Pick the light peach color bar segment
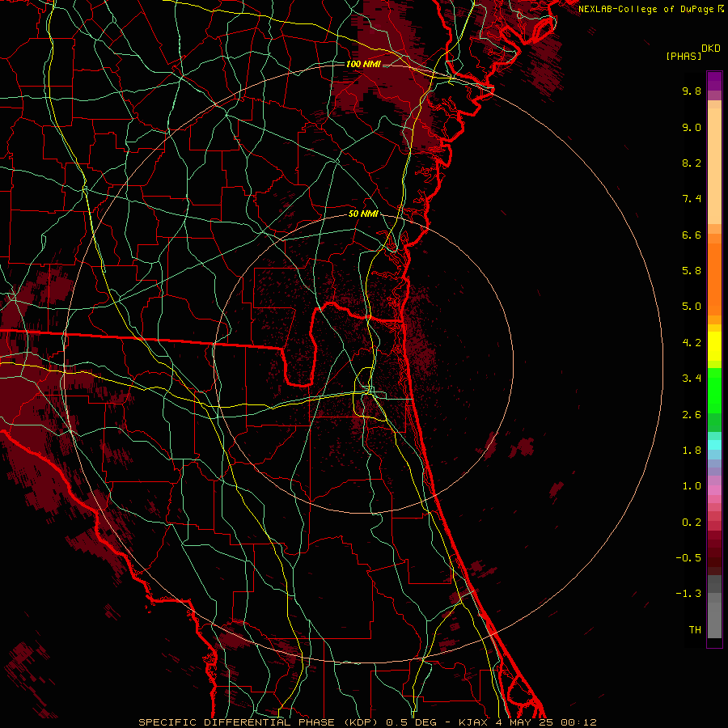Image resolution: width=728 pixels, height=728 pixels. [x=714, y=166]
